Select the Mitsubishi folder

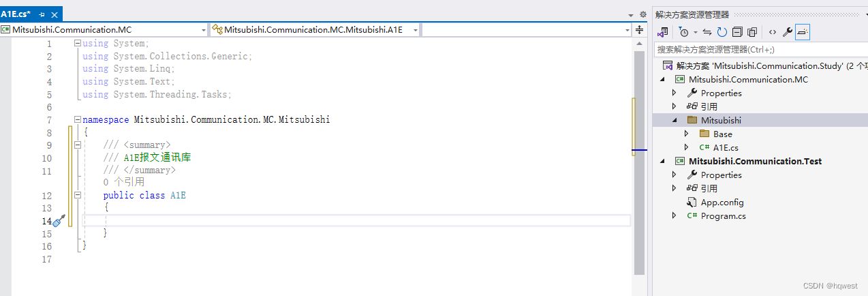721,121
